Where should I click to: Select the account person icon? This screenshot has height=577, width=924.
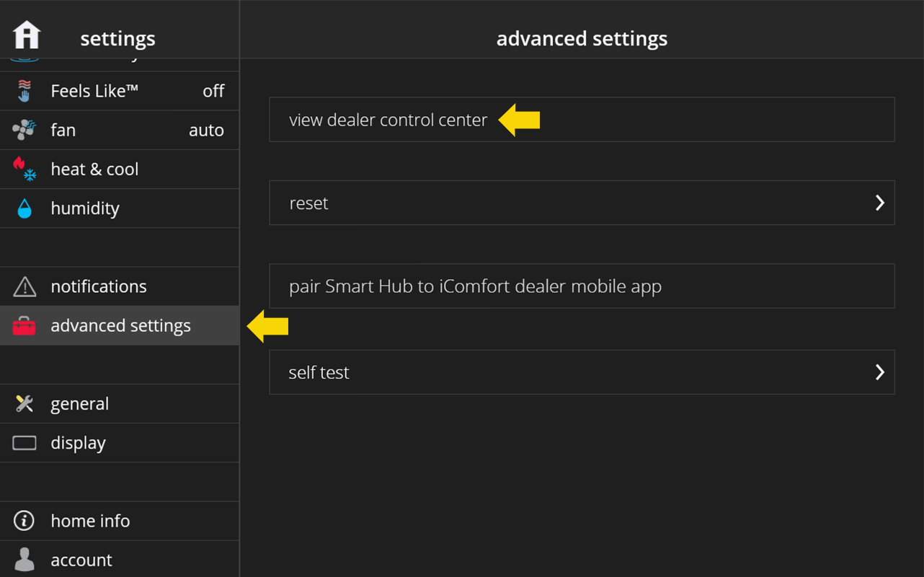click(25, 560)
